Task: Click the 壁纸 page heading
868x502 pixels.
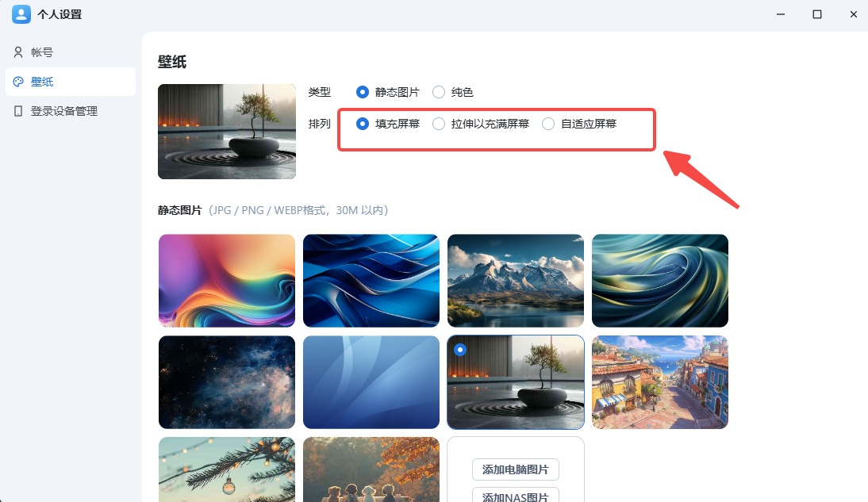Action: point(172,62)
